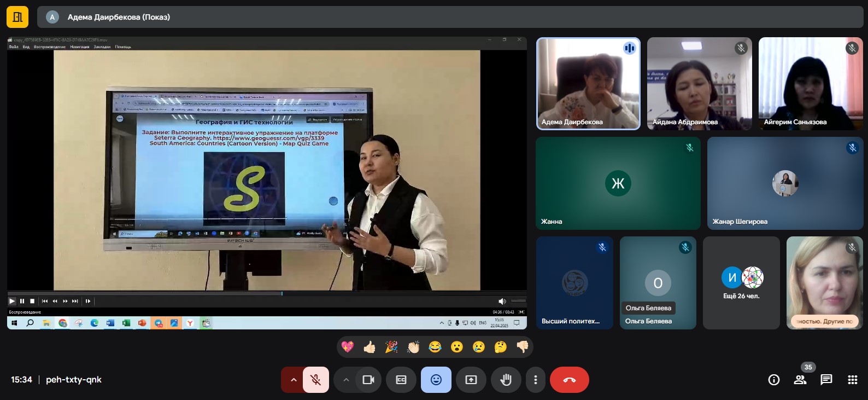Show the other 26 participants tile
The width and height of the screenshot is (868, 400).
[741, 283]
